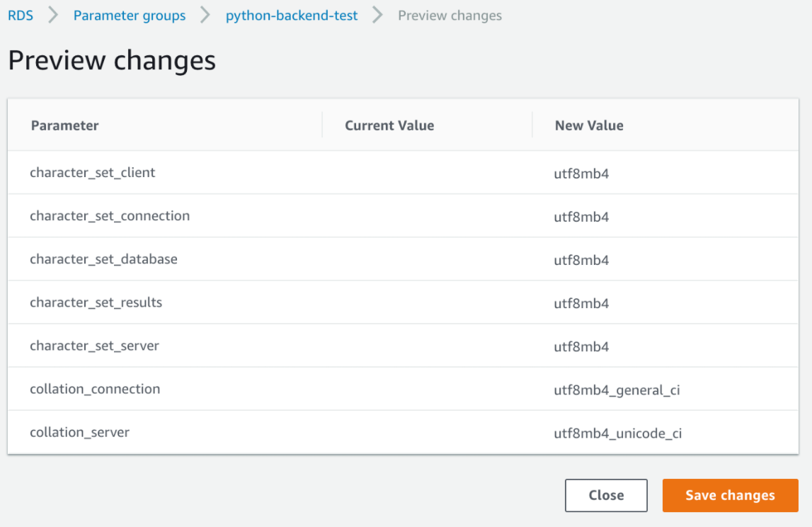The height and width of the screenshot is (527, 812).
Task: Click the Current Value column header
Action: 389,125
